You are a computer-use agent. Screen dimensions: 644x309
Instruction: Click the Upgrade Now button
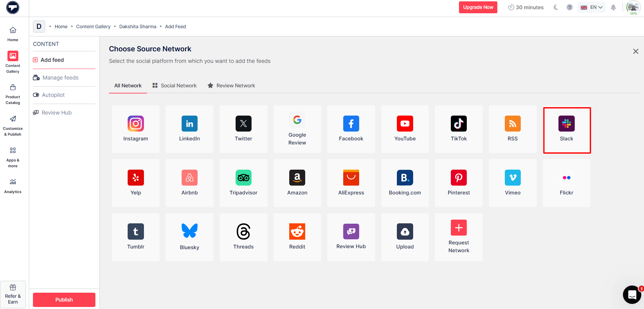(478, 7)
